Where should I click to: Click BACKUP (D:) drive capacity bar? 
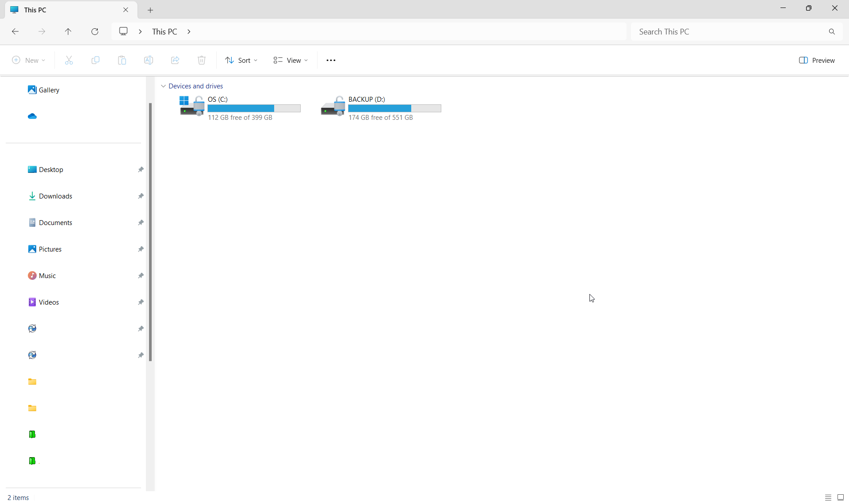coord(394,108)
